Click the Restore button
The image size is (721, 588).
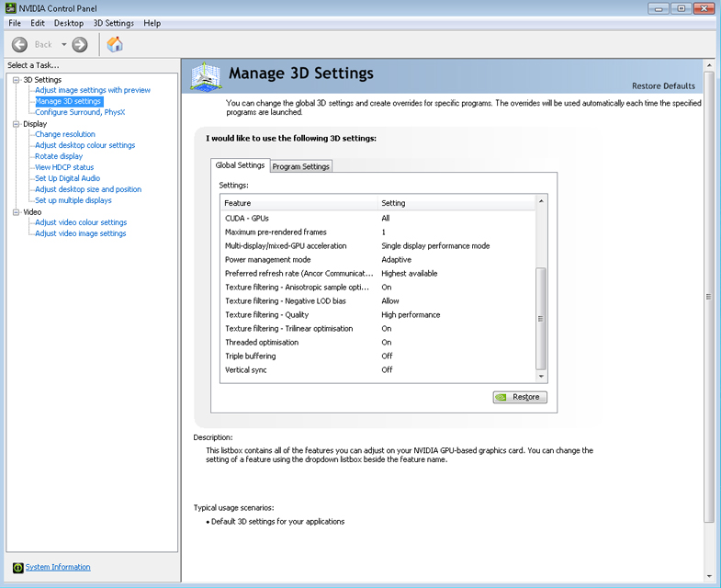pyautogui.click(x=520, y=397)
